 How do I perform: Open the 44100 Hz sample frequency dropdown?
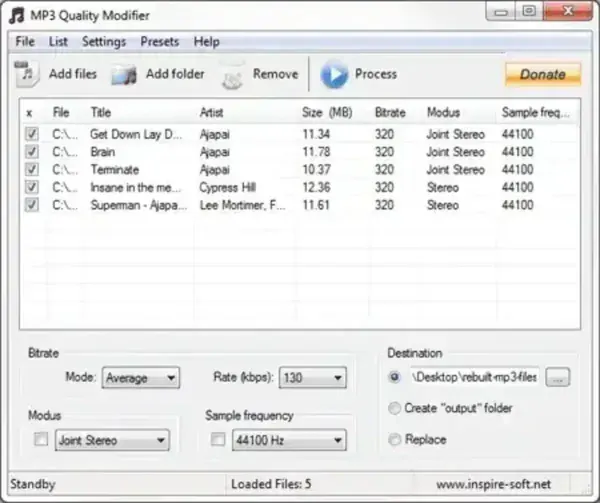pos(289,440)
